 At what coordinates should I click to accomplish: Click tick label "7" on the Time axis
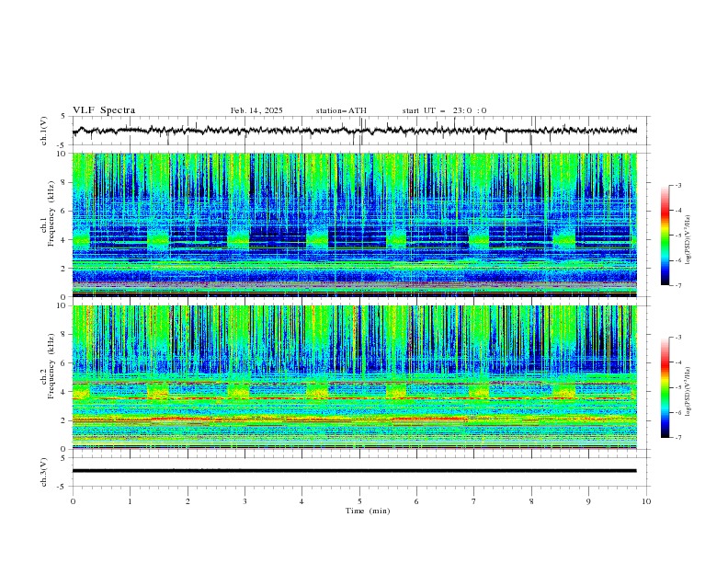click(x=474, y=501)
